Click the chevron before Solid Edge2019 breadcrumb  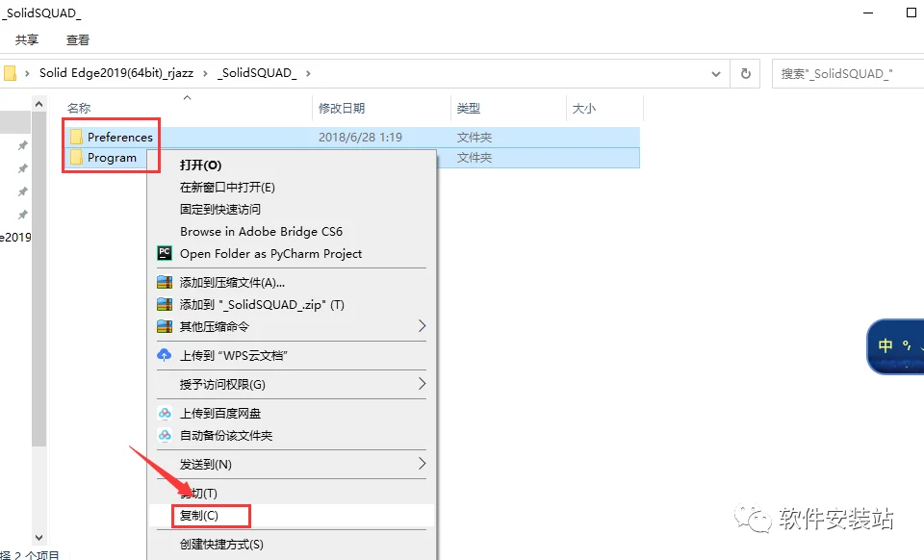point(27,73)
